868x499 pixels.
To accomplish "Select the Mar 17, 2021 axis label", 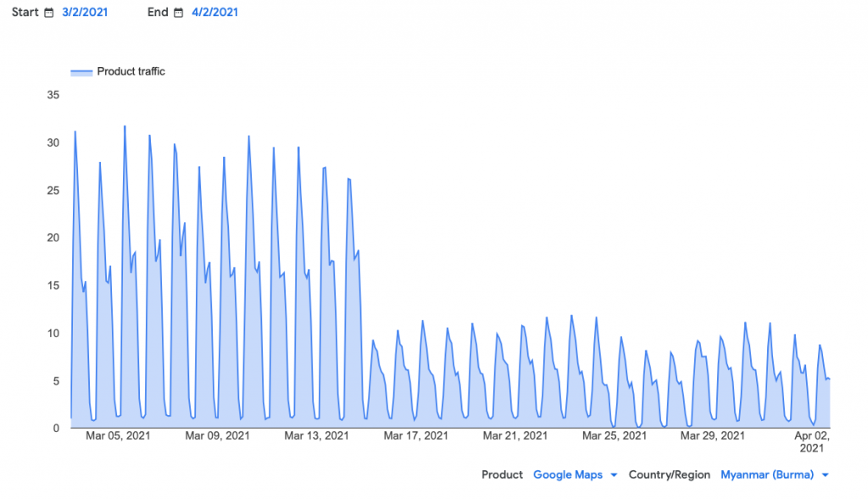I will coord(415,436).
